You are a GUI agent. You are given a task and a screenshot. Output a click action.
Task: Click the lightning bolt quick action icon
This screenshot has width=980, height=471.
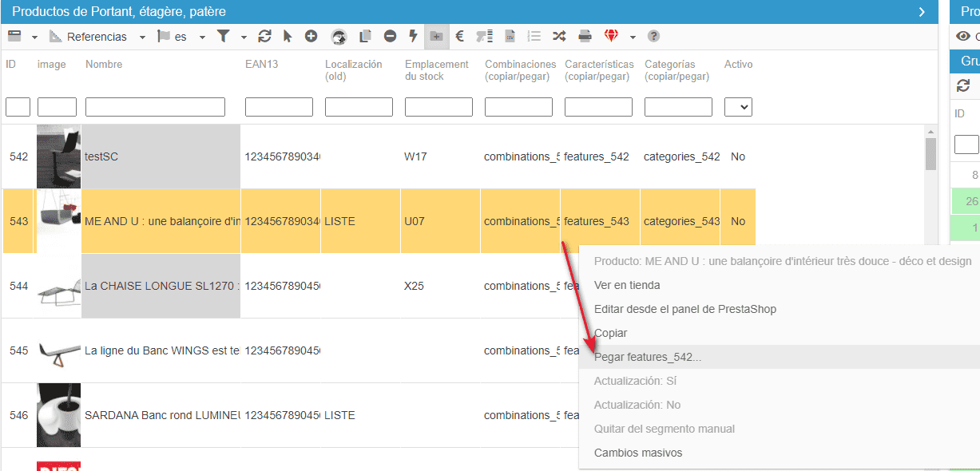click(413, 36)
